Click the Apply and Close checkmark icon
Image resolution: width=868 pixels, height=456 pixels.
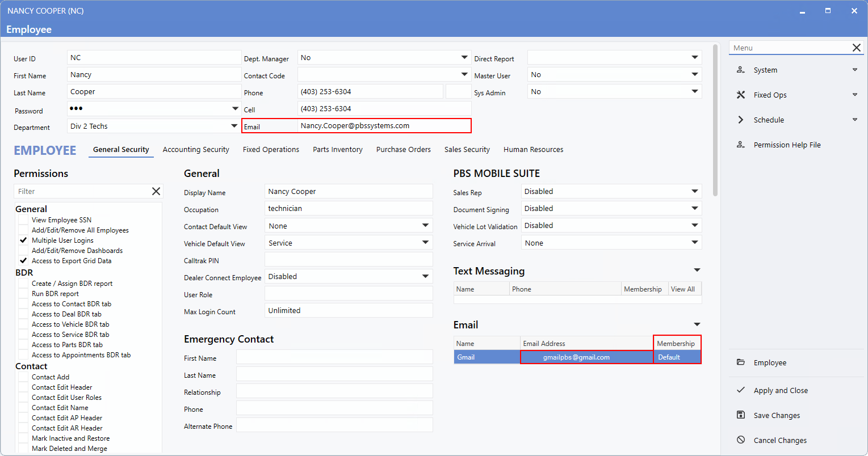(x=741, y=390)
